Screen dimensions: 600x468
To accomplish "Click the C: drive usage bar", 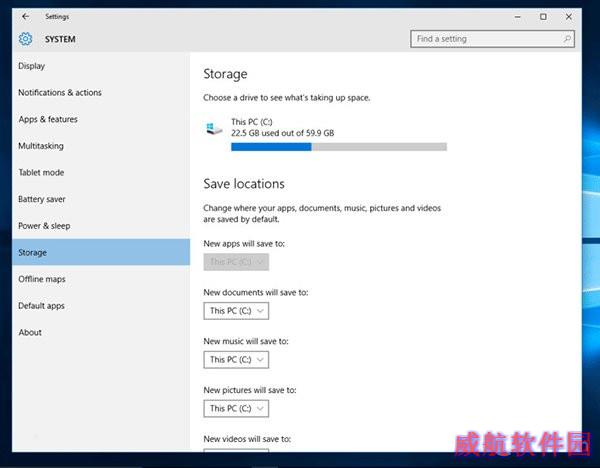I will 339,147.
